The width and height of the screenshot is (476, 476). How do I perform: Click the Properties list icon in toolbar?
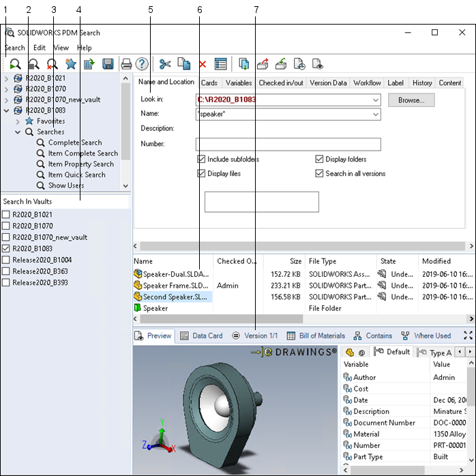[220, 64]
